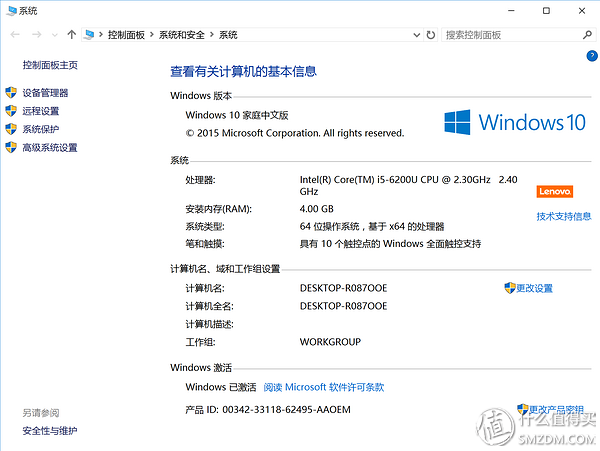Open 系统保护 link
Screen dimensions: 600x451
pyautogui.click(x=41, y=129)
